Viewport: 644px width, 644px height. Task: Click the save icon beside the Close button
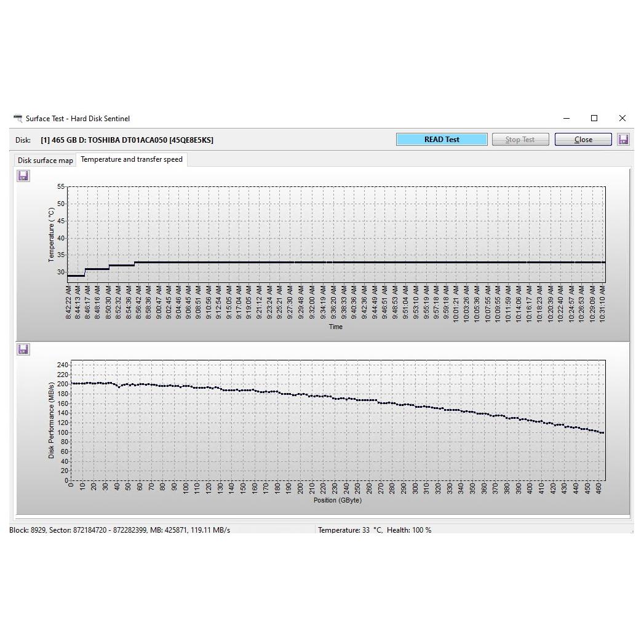click(x=623, y=140)
